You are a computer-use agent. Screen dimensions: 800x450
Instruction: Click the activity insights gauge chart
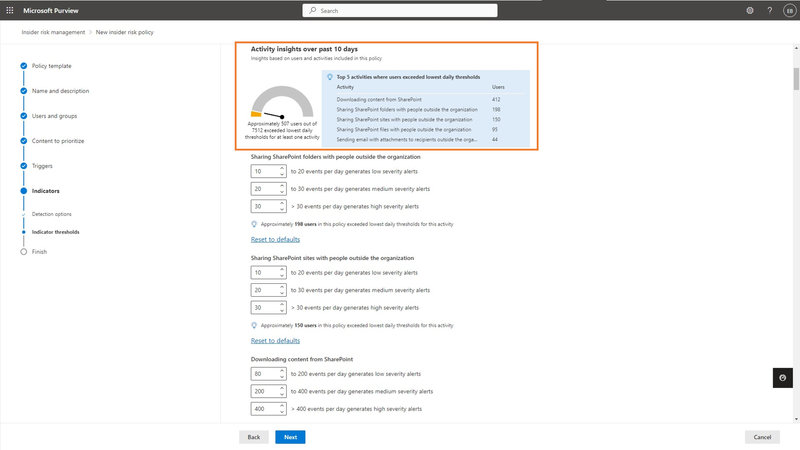pyautogui.click(x=282, y=102)
